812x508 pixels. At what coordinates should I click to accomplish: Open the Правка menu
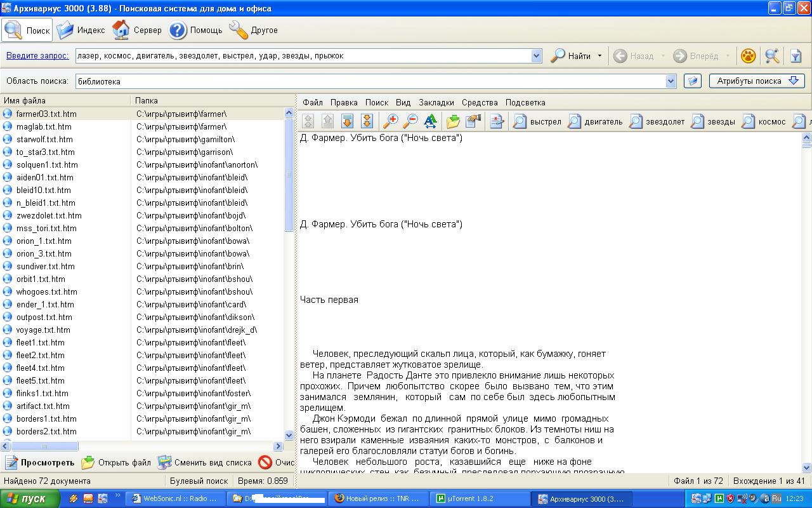[x=344, y=102]
